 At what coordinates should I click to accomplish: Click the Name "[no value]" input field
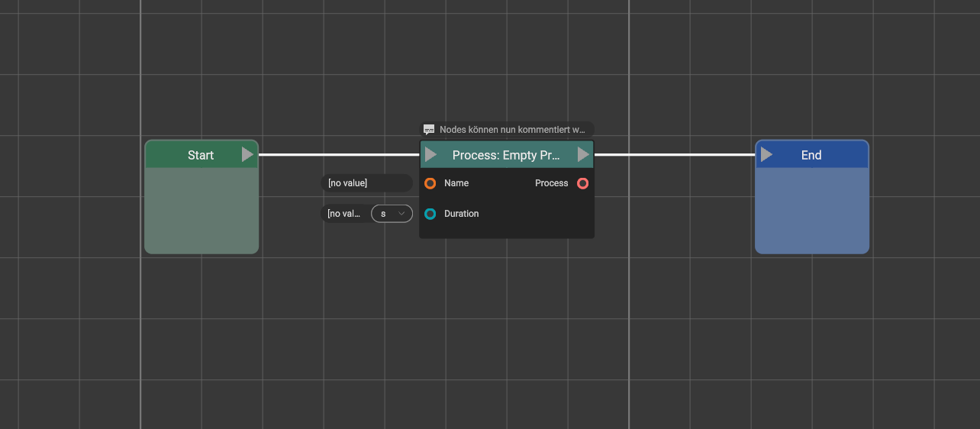tap(366, 183)
